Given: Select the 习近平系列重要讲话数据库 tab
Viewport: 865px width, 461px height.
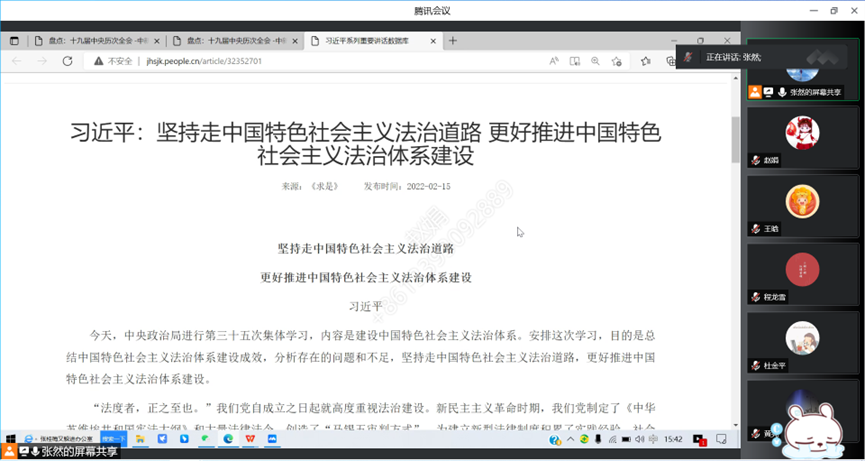Looking at the screenshot, I should coord(372,41).
